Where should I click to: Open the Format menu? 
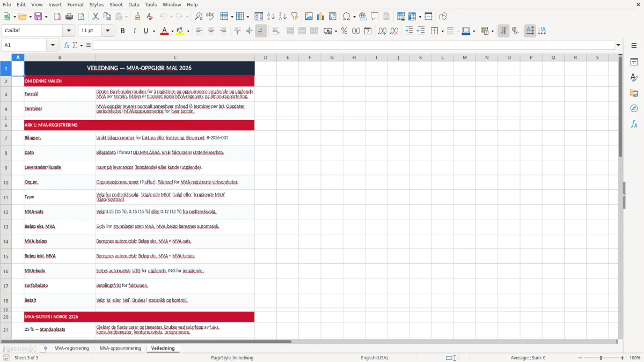(76, 4)
